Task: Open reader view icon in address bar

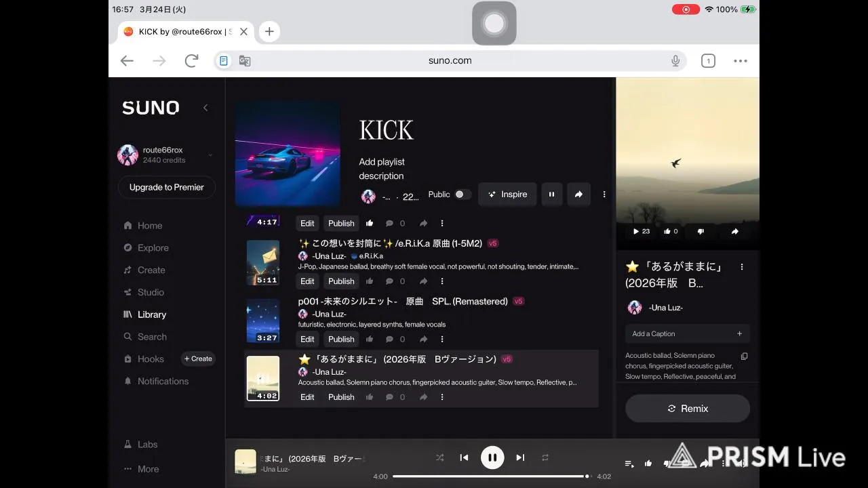Action: [224, 61]
